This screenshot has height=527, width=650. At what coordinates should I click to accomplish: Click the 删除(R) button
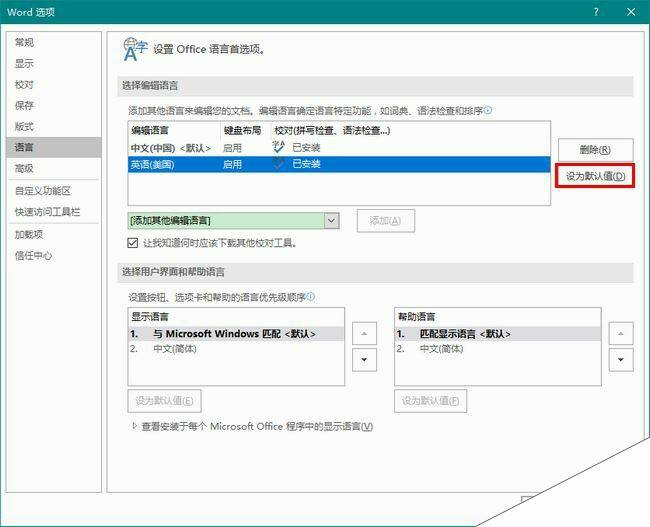[x=595, y=150]
